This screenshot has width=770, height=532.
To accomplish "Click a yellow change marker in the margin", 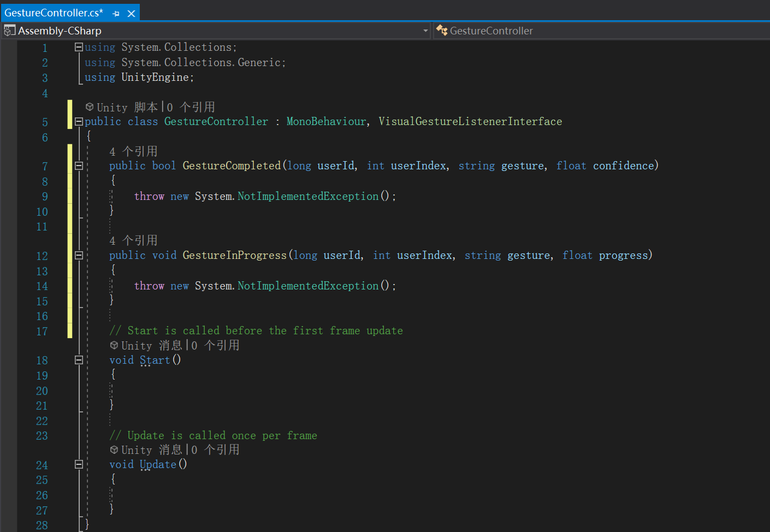I will click(69, 218).
